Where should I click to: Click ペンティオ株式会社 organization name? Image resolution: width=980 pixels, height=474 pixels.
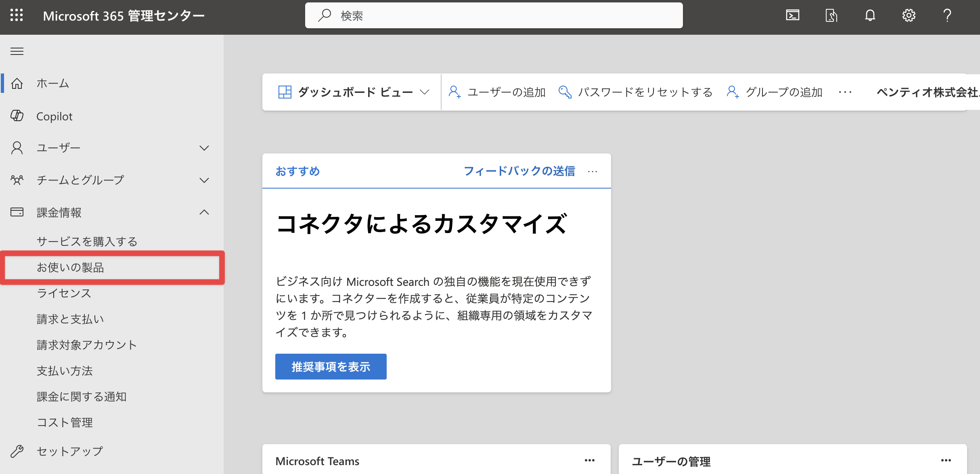coord(928,92)
